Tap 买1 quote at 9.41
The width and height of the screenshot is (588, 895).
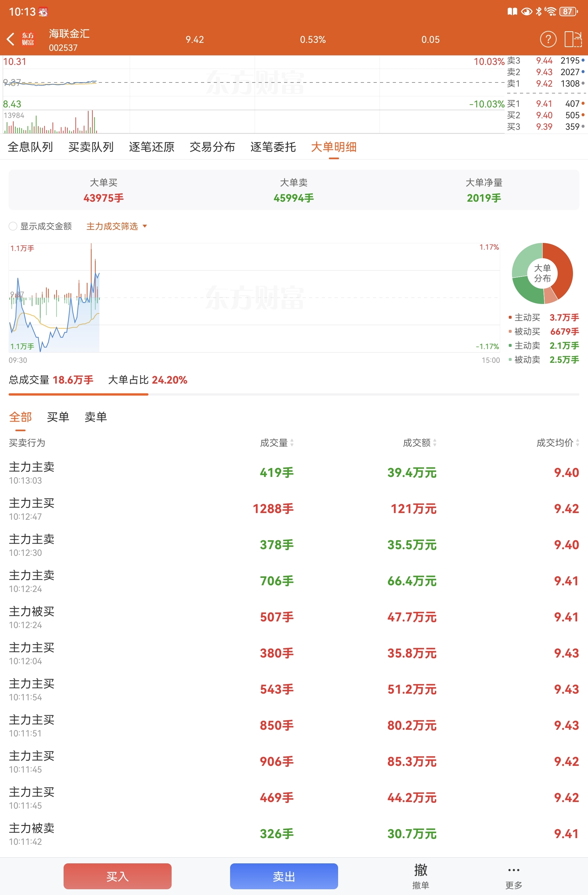[546, 104]
